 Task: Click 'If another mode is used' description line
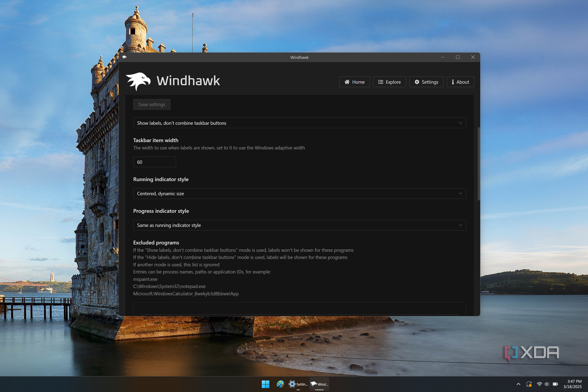click(x=176, y=265)
